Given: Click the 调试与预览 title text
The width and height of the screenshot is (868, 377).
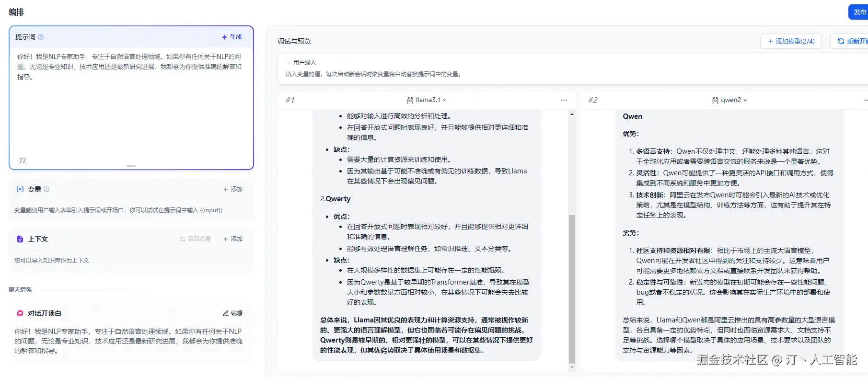Looking at the screenshot, I should (x=294, y=41).
